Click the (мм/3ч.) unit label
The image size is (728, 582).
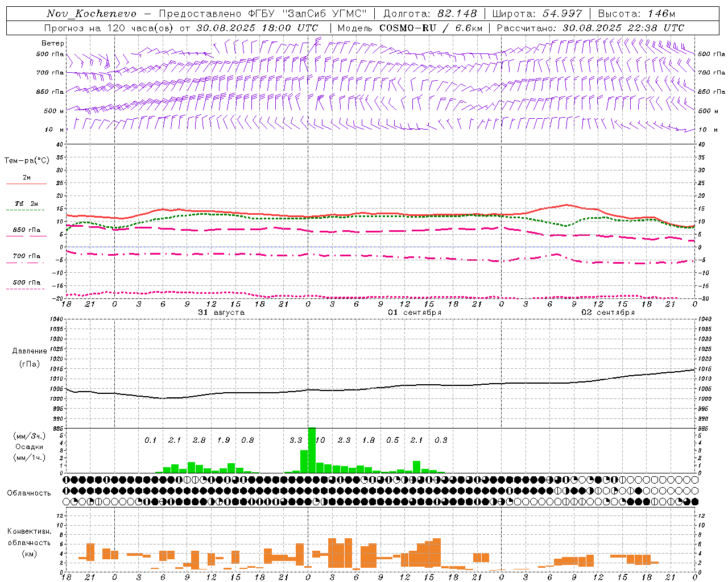(x=29, y=436)
